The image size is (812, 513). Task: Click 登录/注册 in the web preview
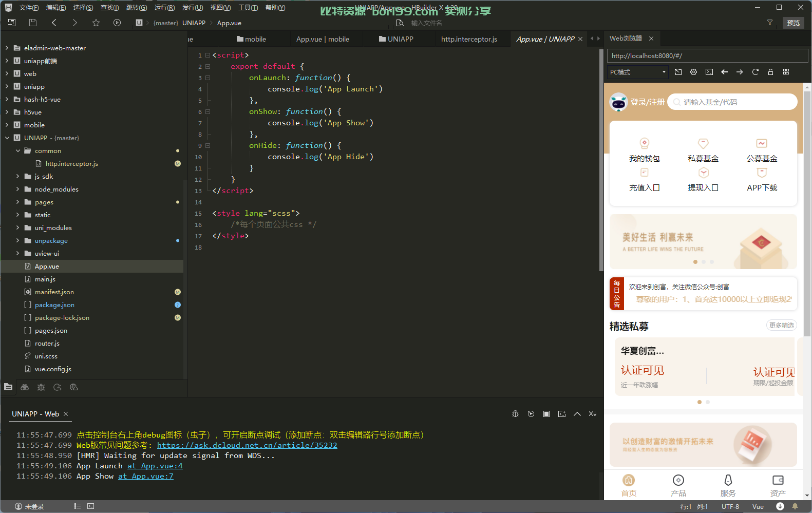647,102
